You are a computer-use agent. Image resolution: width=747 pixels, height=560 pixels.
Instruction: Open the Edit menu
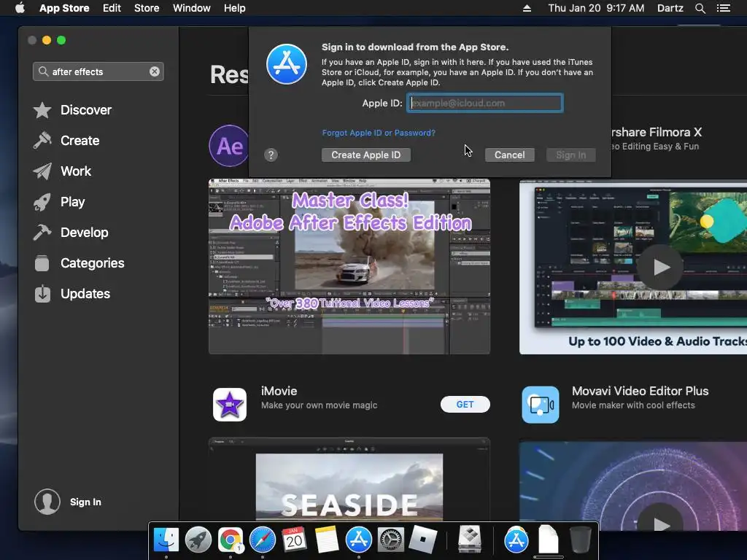(112, 8)
